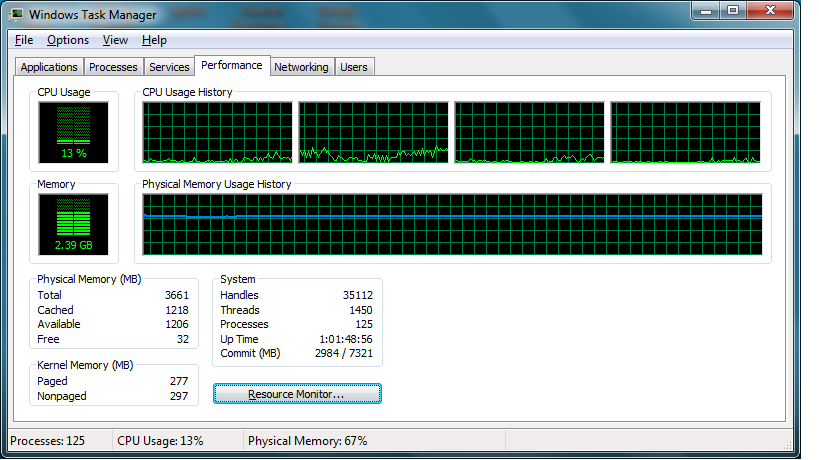Click the Task Manager title bar icon
Viewport: 819px width, 460px height.
tap(16, 14)
